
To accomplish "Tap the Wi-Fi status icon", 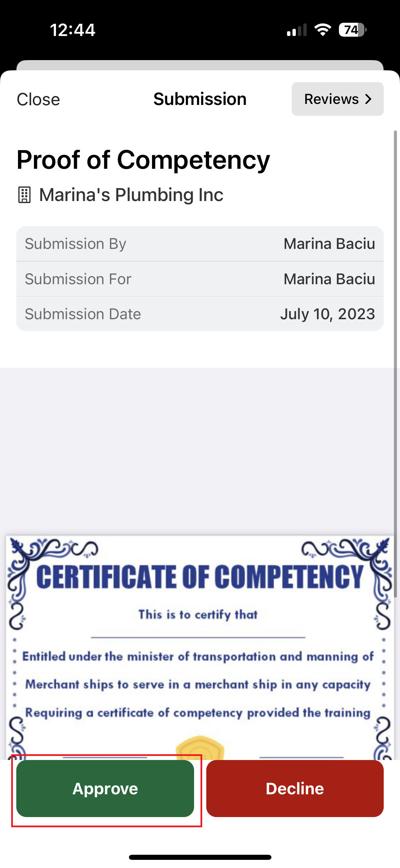I will pyautogui.click(x=323, y=30).
